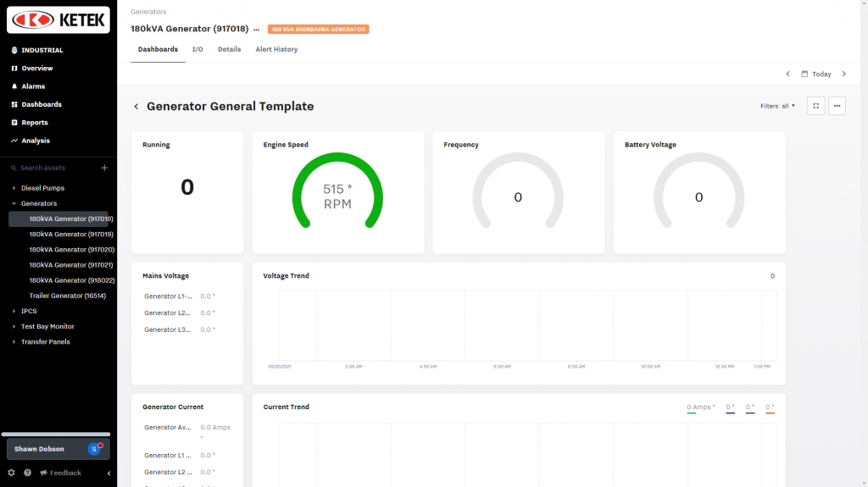868x487 pixels.
Task: Open the Filters: all dropdown
Action: point(777,106)
